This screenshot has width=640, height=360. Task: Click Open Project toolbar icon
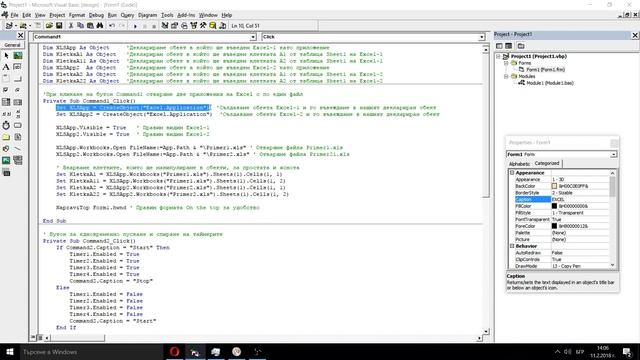[x=49, y=26]
